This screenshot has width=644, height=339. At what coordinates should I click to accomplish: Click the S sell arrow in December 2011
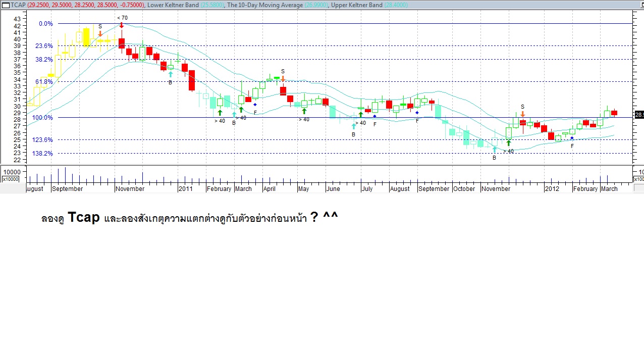pos(522,114)
